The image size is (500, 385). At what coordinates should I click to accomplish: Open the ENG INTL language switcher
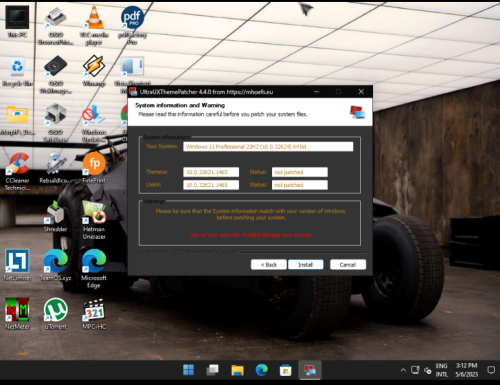(x=442, y=370)
